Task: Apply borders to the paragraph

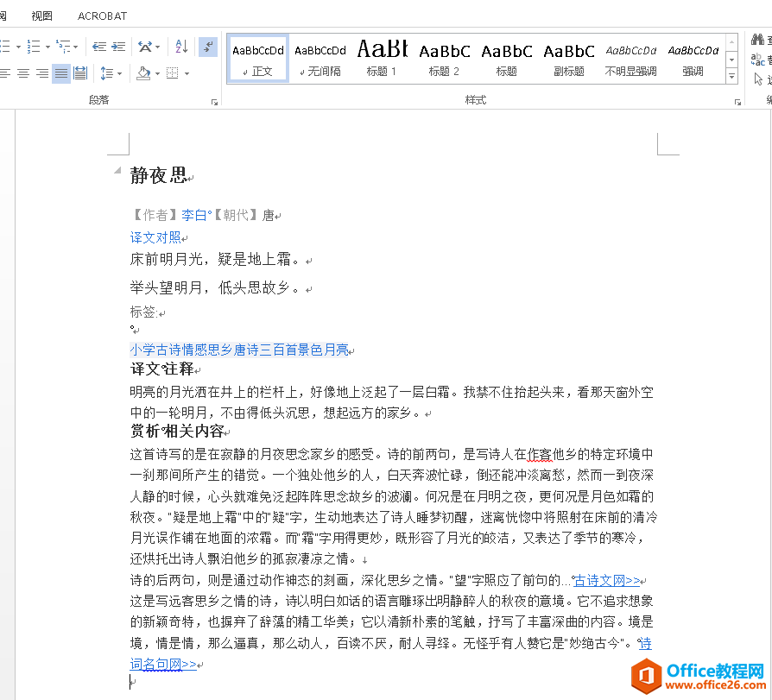Action: pos(173,74)
